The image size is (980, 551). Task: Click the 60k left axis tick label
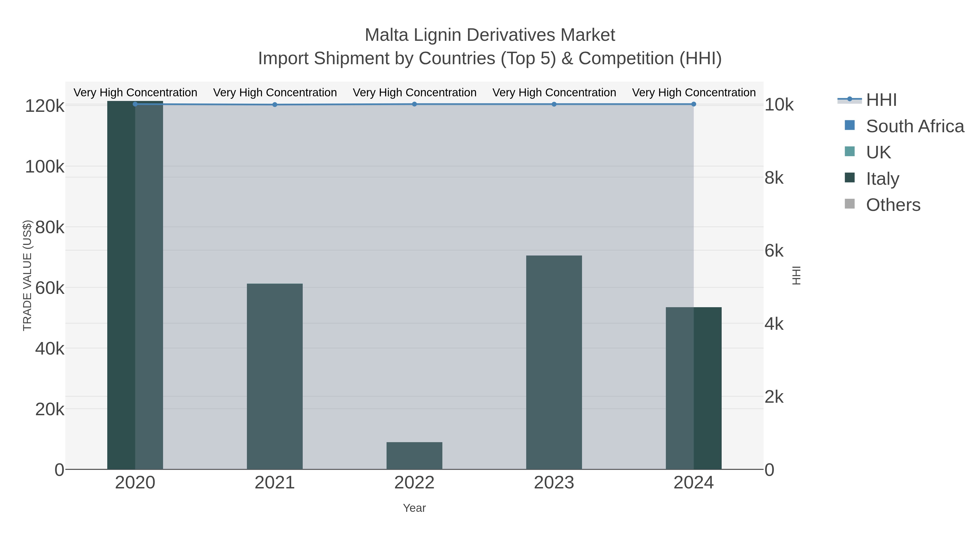coord(50,288)
